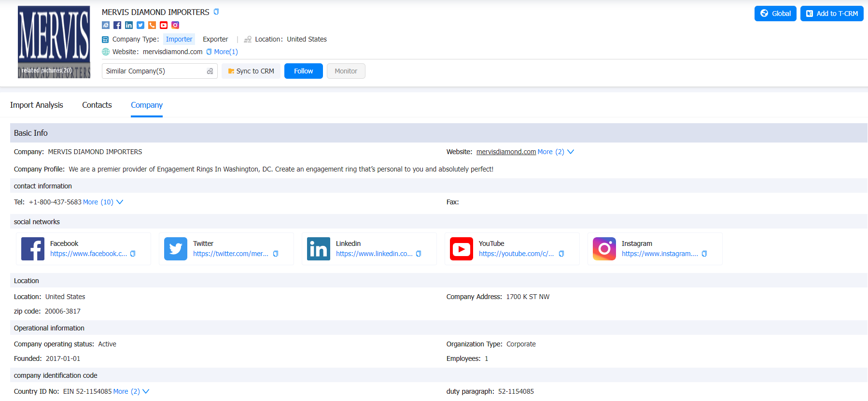The height and width of the screenshot is (401, 868).
Task: Open the website icon in header social row
Action: (x=106, y=25)
